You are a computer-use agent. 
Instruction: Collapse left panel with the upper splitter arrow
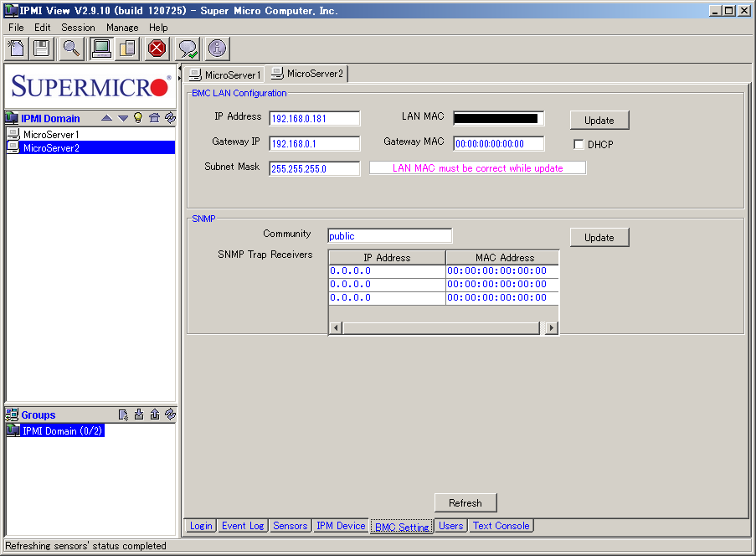point(180,69)
